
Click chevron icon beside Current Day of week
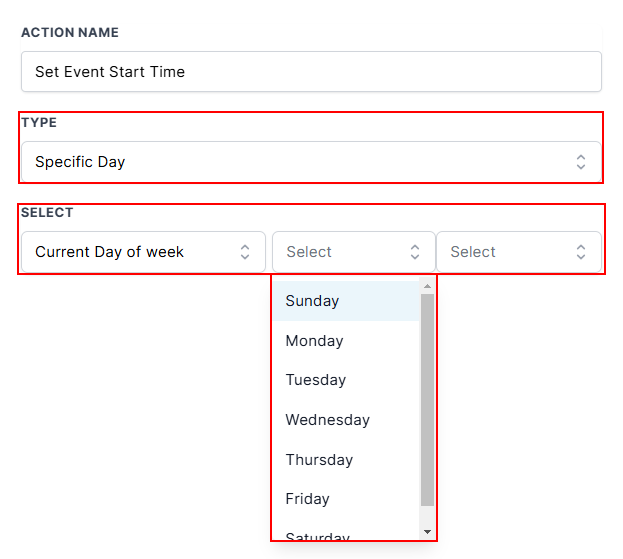(245, 252)
